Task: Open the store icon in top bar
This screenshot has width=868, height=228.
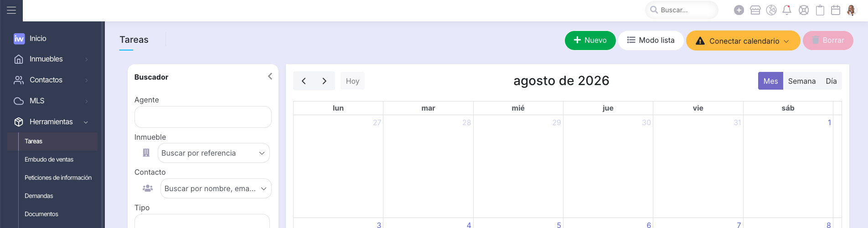Action: point(755,10)
